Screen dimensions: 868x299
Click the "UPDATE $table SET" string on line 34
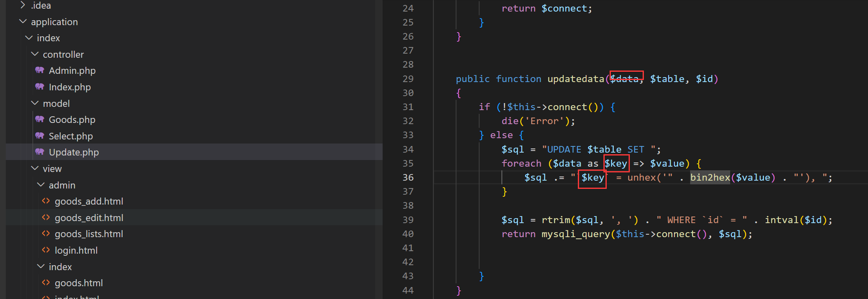[601, 149]
